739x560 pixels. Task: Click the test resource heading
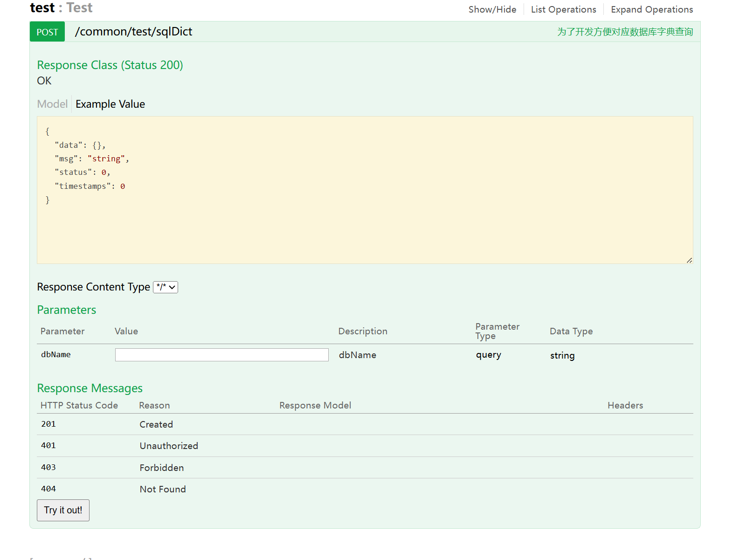(x=42, y=8)
